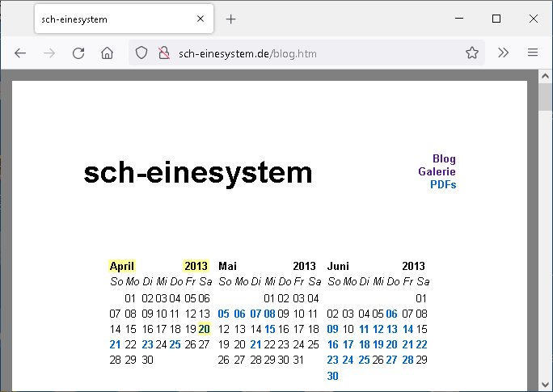
Task: Click the insecure connection padlock icon
Action: click(x=163, y=53)
